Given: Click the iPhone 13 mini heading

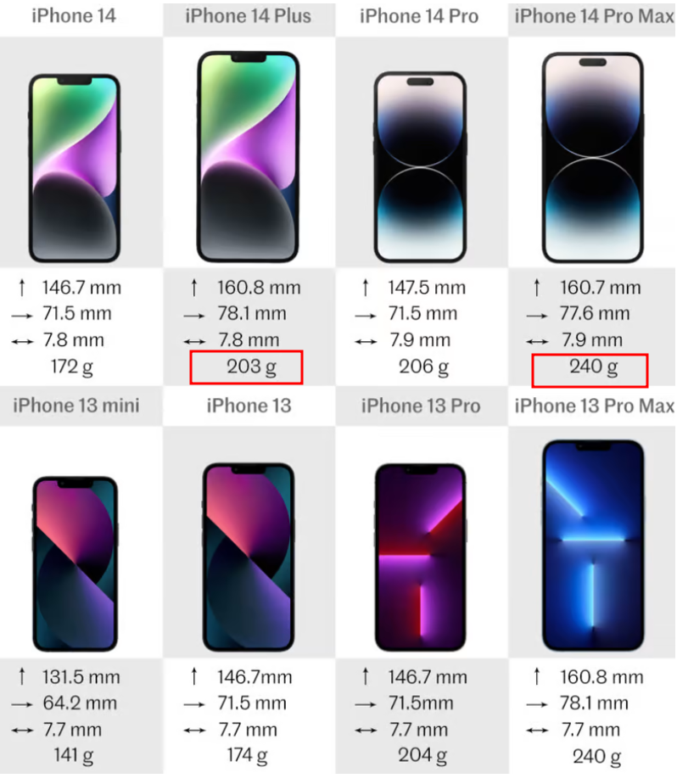Looking at the screenshot, I should coord(76,406).
